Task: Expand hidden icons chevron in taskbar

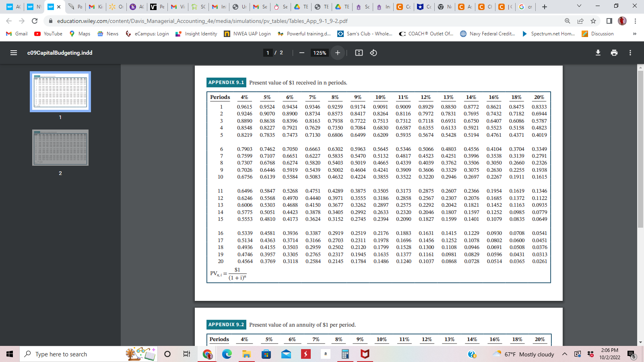Action: tap(565, 354)
